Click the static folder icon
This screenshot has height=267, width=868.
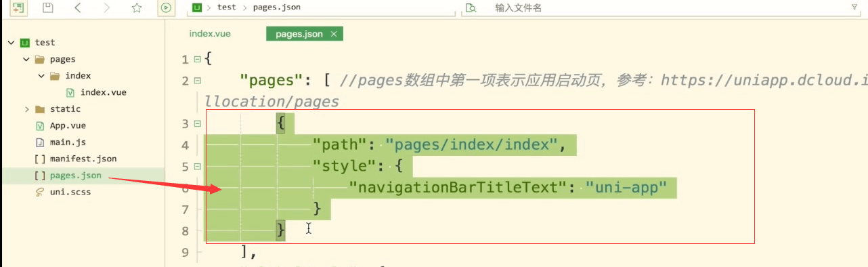click(40, 109)
